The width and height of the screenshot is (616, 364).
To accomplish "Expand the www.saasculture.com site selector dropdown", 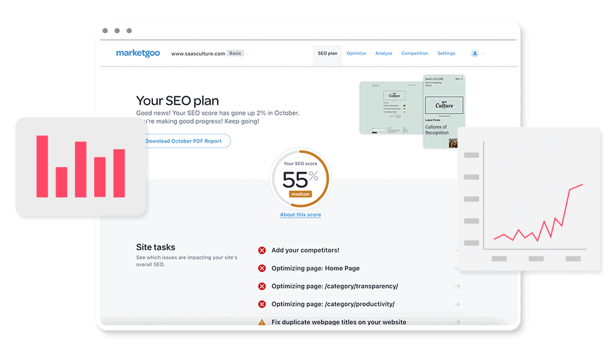I will (x=248, y=54).
